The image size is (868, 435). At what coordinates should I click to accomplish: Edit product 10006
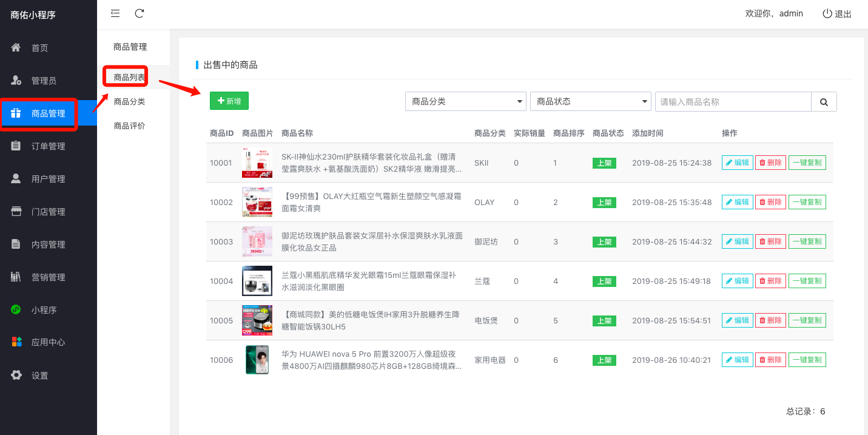[x=738, y=360]
